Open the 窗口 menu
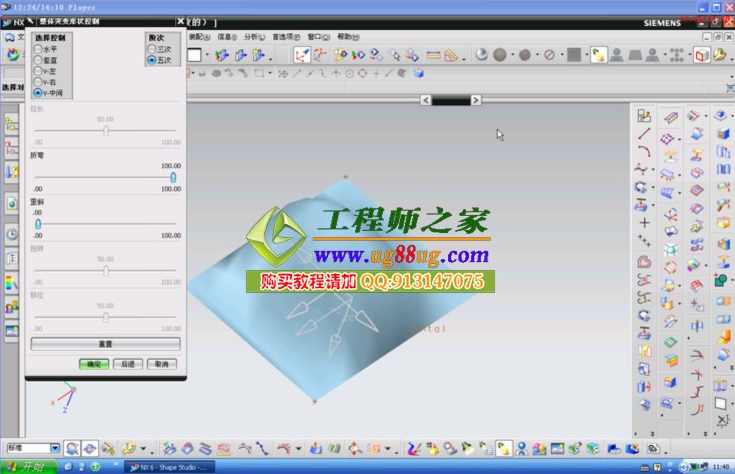The height and width of the screenshot is (474, 735). [x=319, y=37]
